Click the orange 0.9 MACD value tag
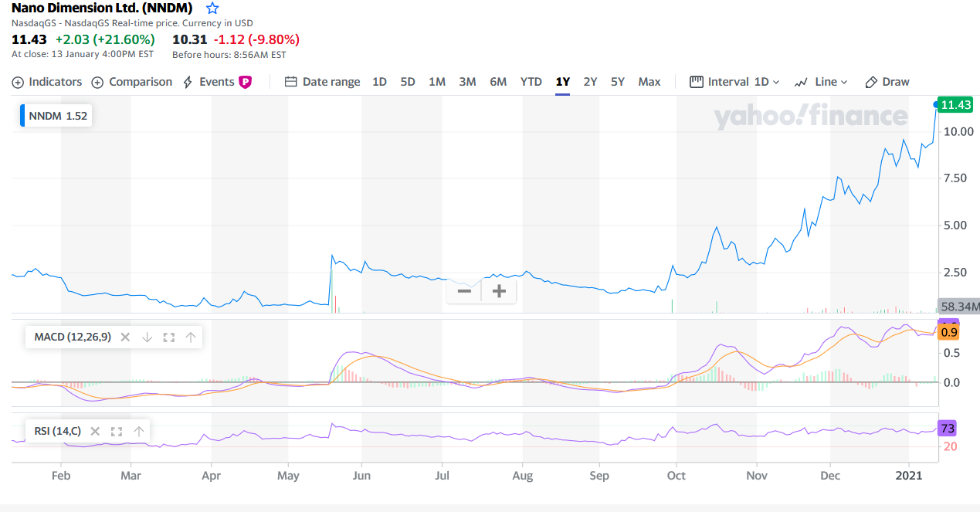The height and width of the screenshot is (512, 980). [x=949, y=332]
